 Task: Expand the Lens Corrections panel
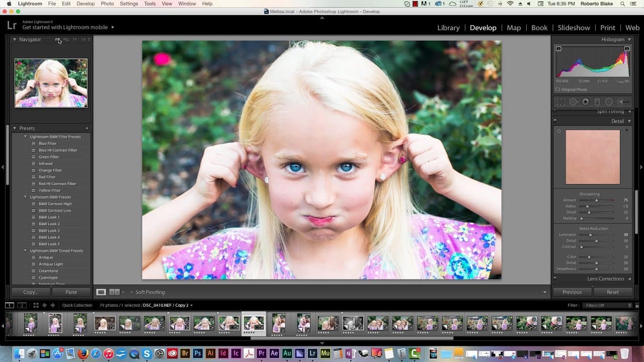[629, 279]
